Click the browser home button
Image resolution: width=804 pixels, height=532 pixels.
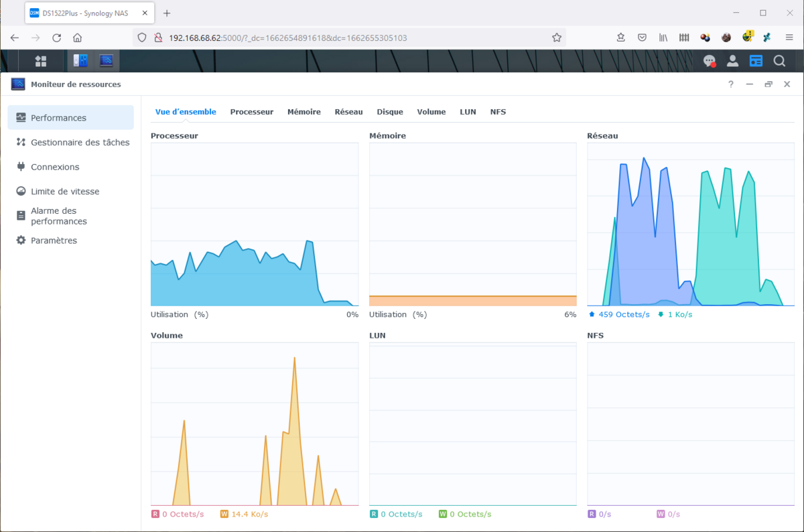[x=78, y=38]
